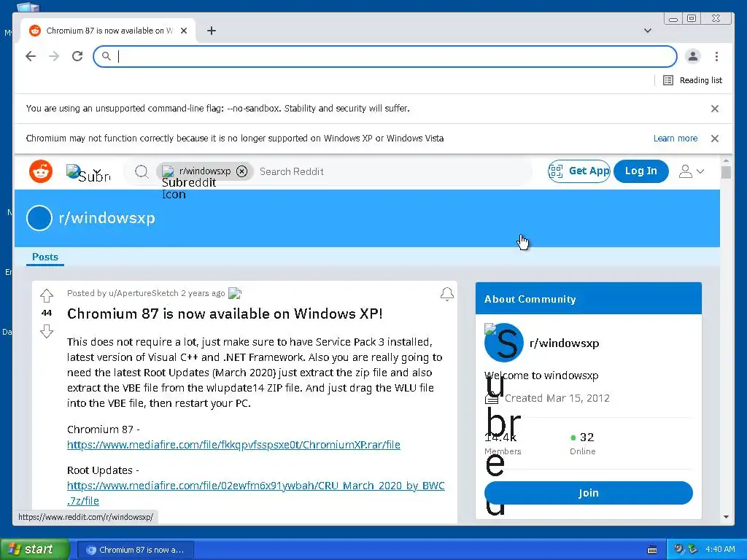Open the browser profile avatar icon
The image size is (747, 560).
(x=693, y=56)
